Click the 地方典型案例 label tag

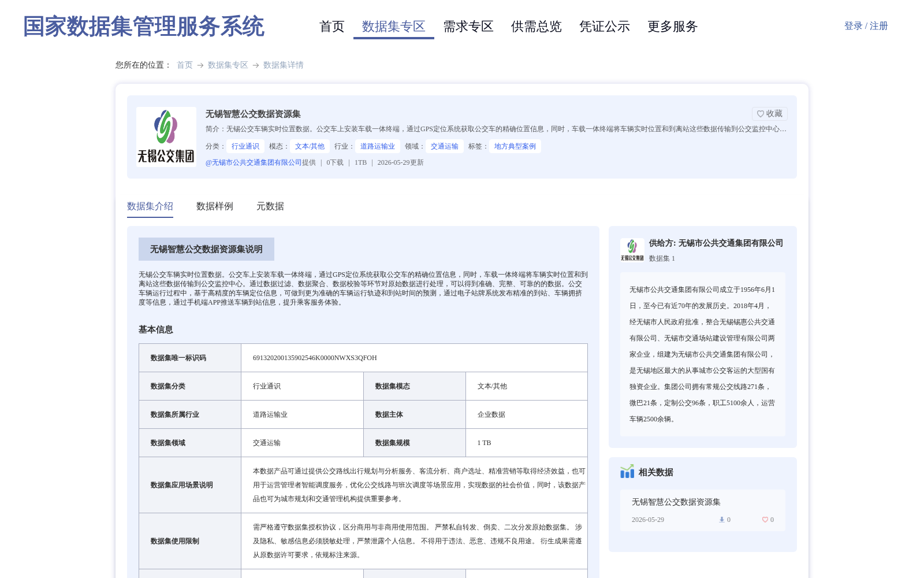click(x=515, y=146)
